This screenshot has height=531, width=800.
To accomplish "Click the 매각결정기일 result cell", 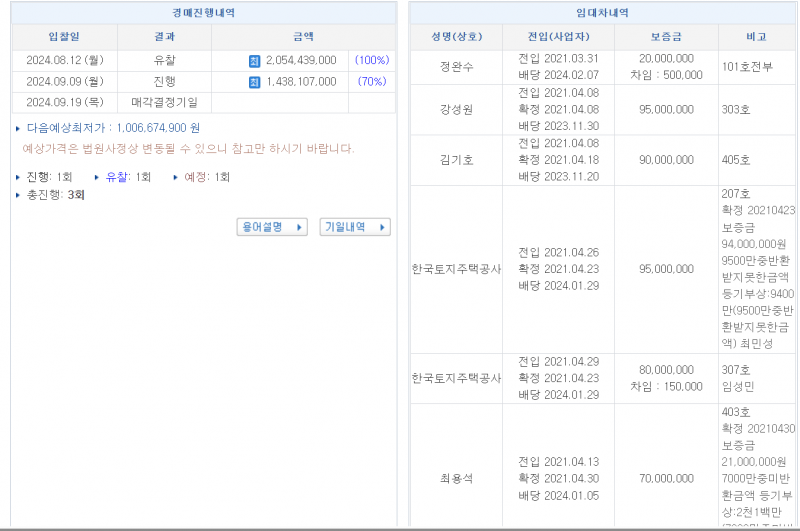I will pyautogui.click(x=164, y=102).
